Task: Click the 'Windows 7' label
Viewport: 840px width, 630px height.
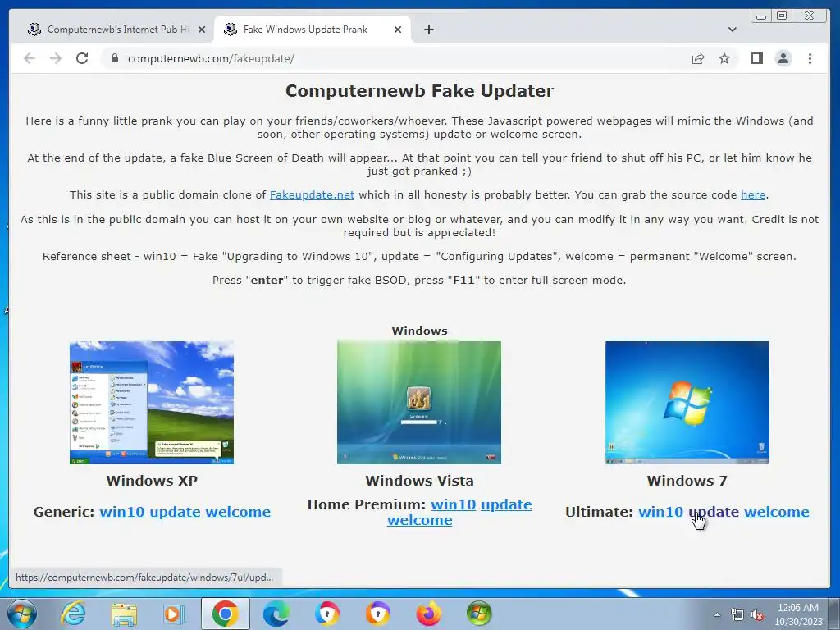Action: [687, 481]
